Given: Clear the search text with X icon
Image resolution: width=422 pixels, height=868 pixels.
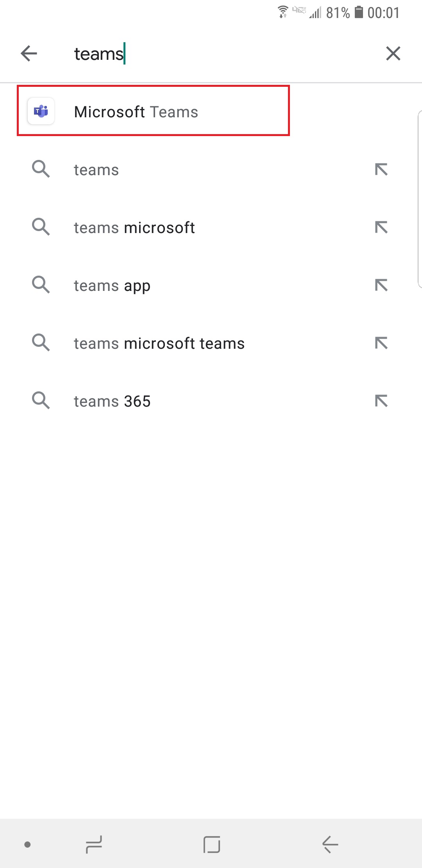Looking at the screenshot, I should (393, 54).
